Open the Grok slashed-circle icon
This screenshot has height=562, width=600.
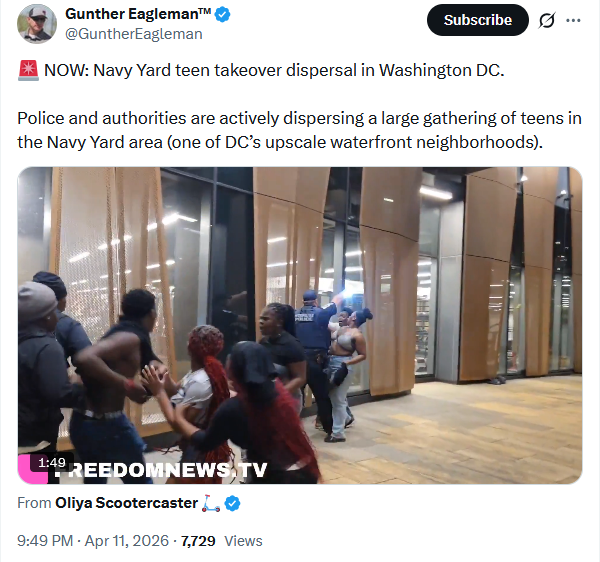[546, 20]
